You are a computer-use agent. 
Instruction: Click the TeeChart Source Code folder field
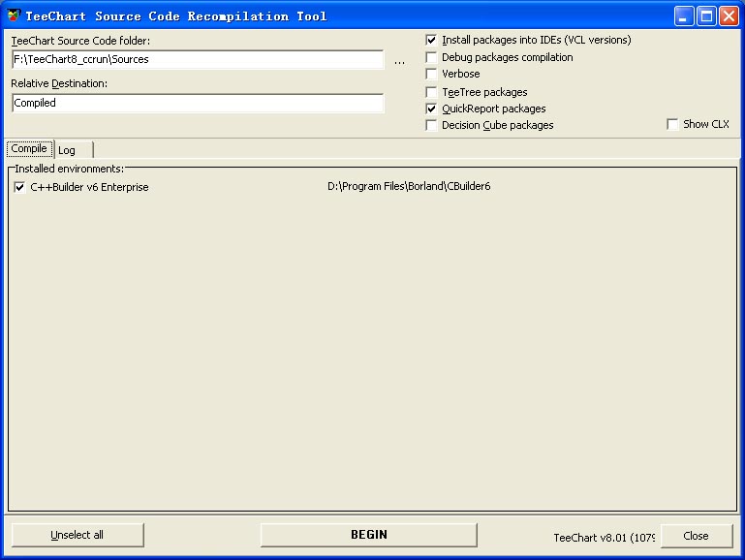point(198,60)
